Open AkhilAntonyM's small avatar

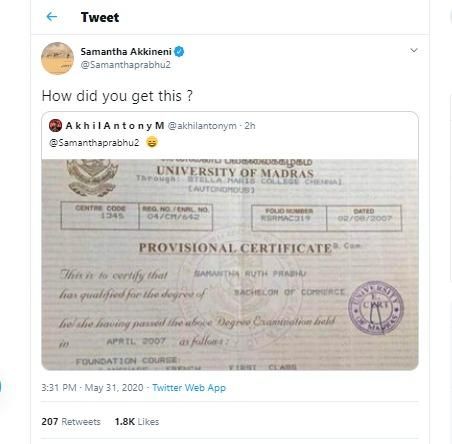(x=55, y=126)
